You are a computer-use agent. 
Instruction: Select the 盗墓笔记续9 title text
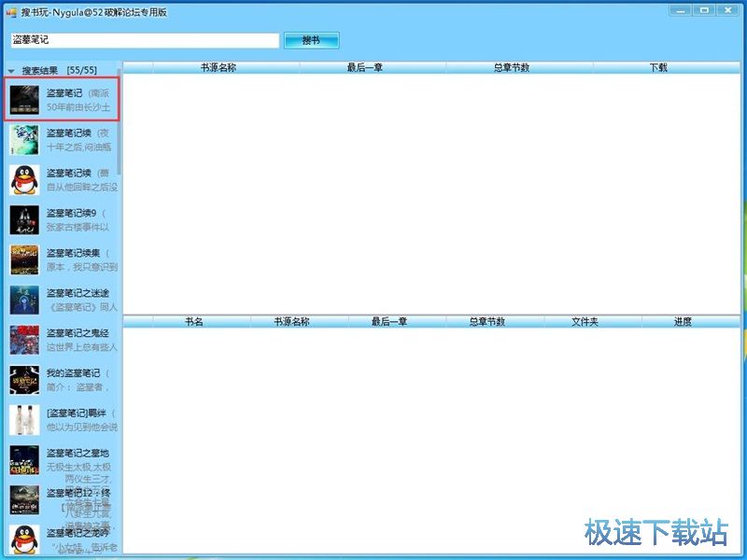[x=72, y=214]
